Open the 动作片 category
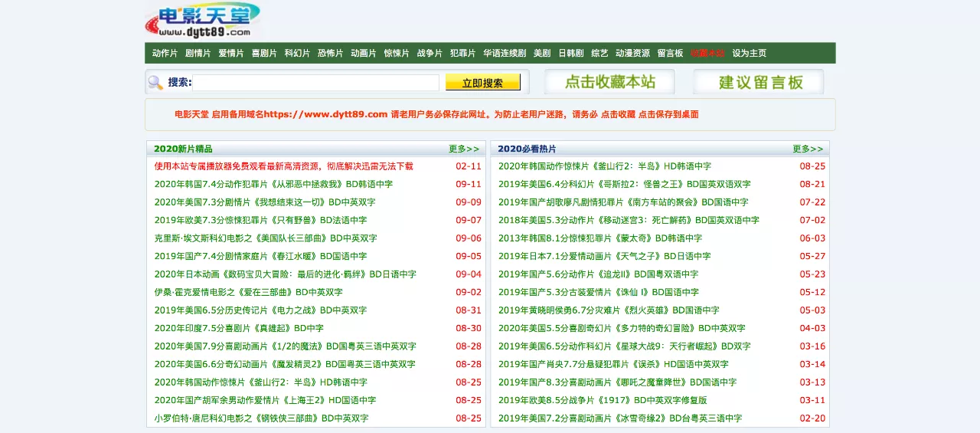980x433 pixels. click(165, 53)
